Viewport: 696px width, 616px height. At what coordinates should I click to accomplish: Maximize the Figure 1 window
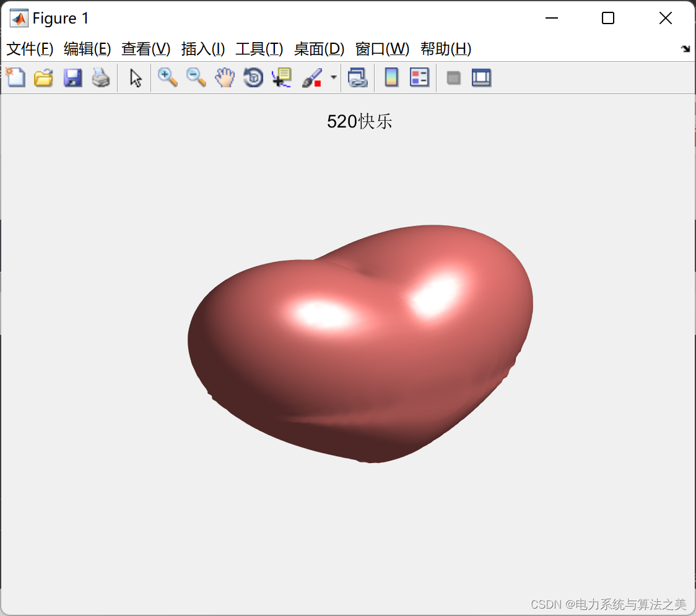(x=608, y=18)
